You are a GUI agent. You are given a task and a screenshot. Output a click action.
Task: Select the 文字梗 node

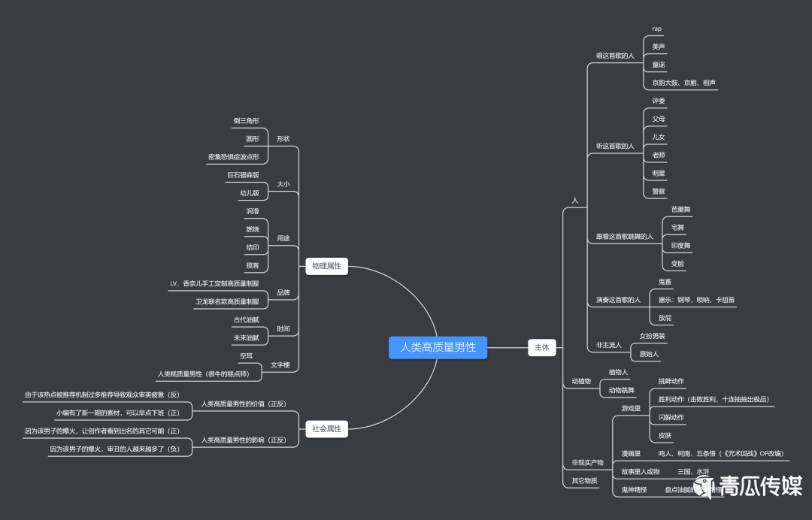[x=280, y=364]
